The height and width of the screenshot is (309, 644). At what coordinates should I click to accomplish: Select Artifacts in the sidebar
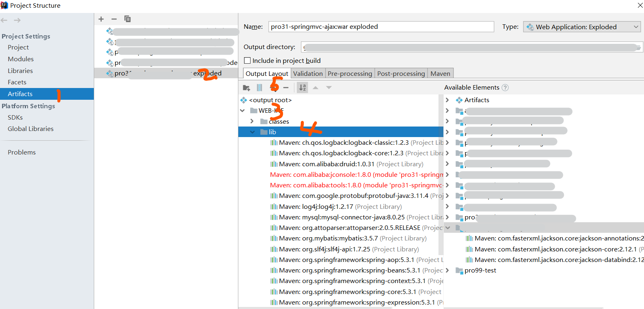click(47, 94)
